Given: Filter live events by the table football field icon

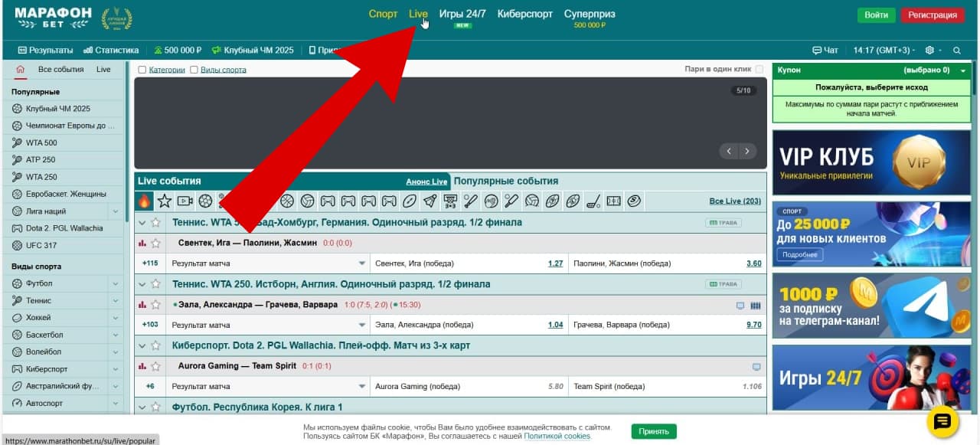Looking at the screenshot, I should 613,201.
